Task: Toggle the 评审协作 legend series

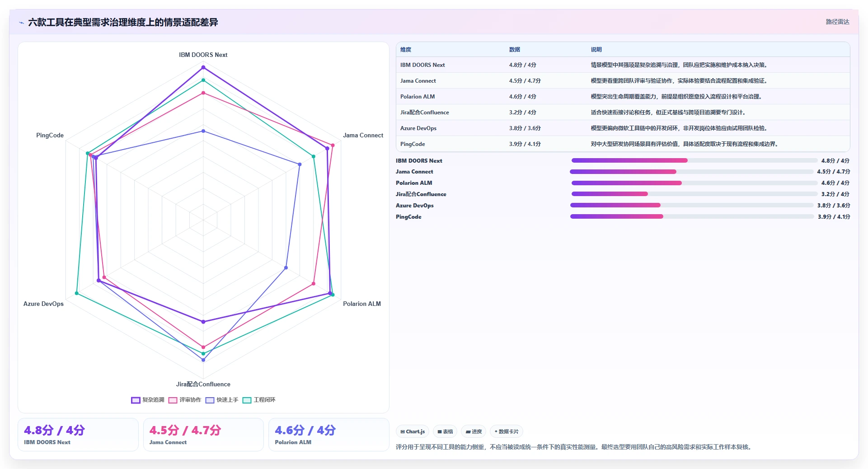Action: coord(185,400)
